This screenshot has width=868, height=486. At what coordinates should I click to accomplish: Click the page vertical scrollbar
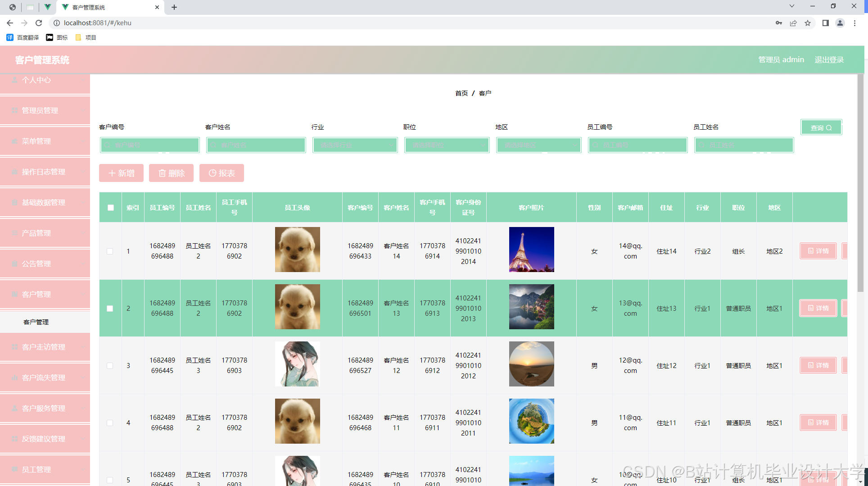(860, 182)
